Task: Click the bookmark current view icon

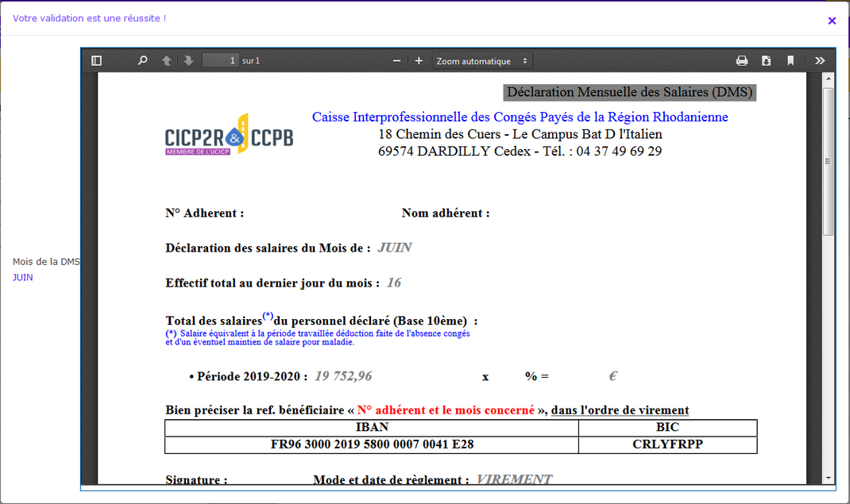Action: click(790, 60)
